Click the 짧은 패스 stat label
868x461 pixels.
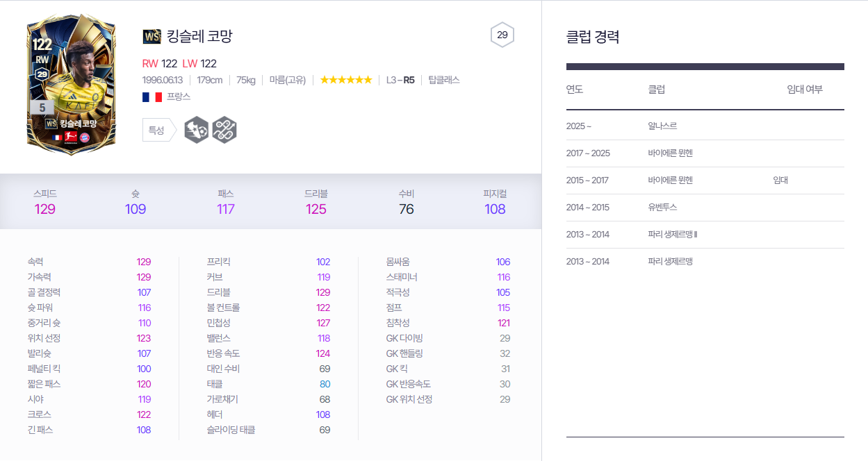click(x=42, y=384)
